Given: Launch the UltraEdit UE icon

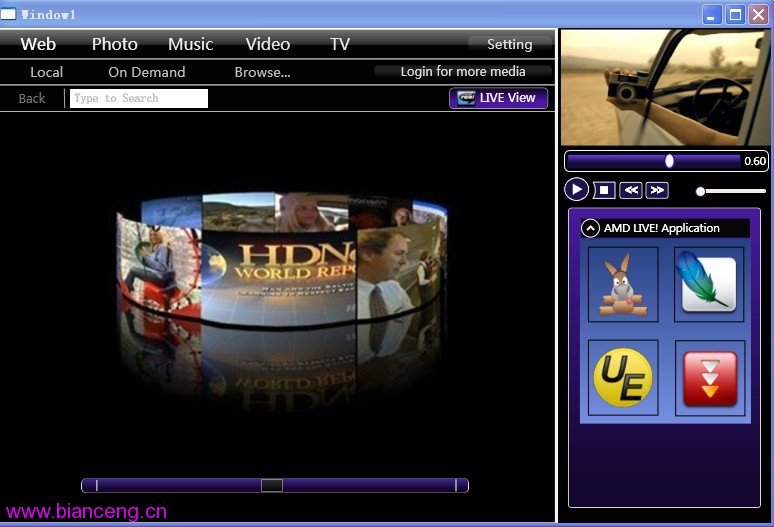Looking at the screenshot, I should [623, 378].
